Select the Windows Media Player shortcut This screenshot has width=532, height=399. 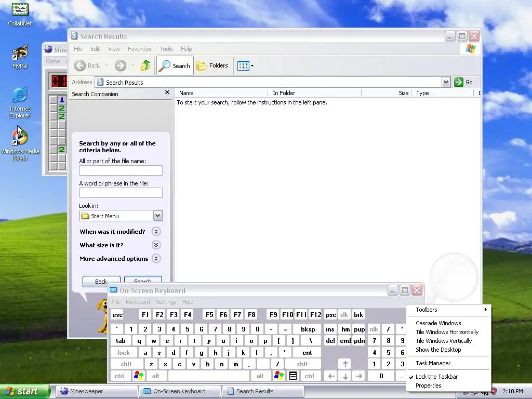click(x=20, y=144)
